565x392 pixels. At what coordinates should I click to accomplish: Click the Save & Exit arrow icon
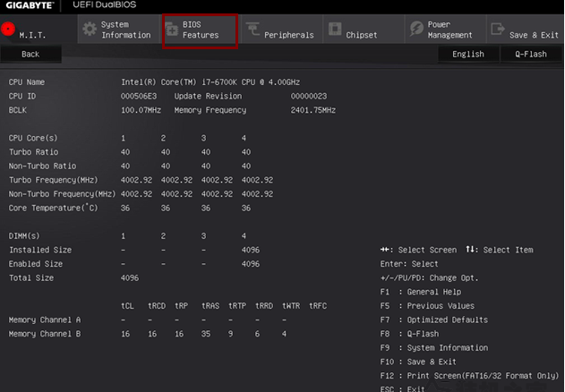(x=497, y=30)
